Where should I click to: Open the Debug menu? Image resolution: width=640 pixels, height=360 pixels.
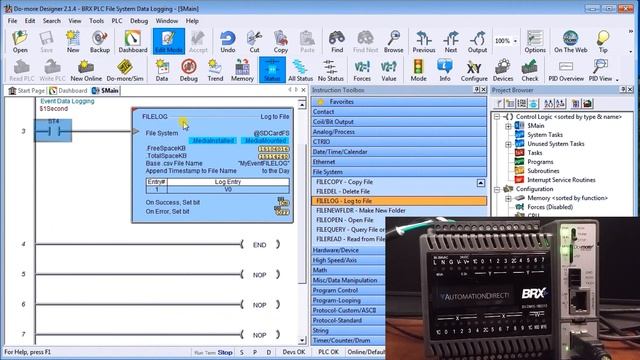[x=139, y=21]
